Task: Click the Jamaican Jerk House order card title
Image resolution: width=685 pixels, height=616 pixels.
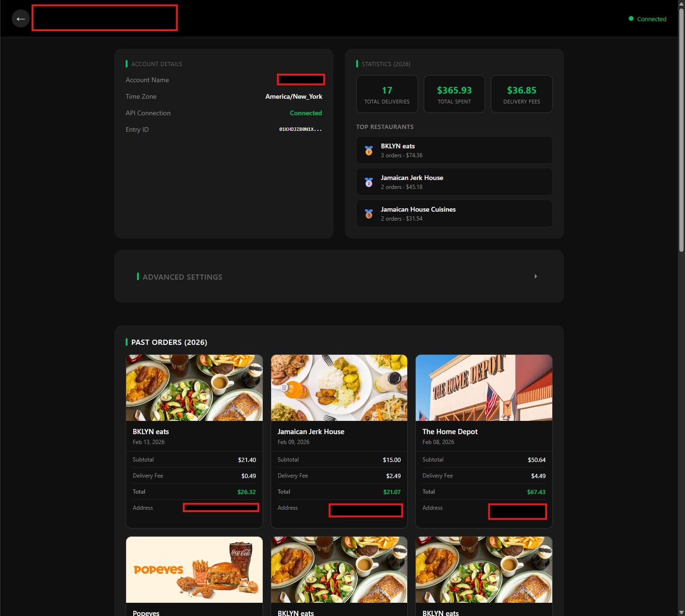Action: [x=311, y=432]
